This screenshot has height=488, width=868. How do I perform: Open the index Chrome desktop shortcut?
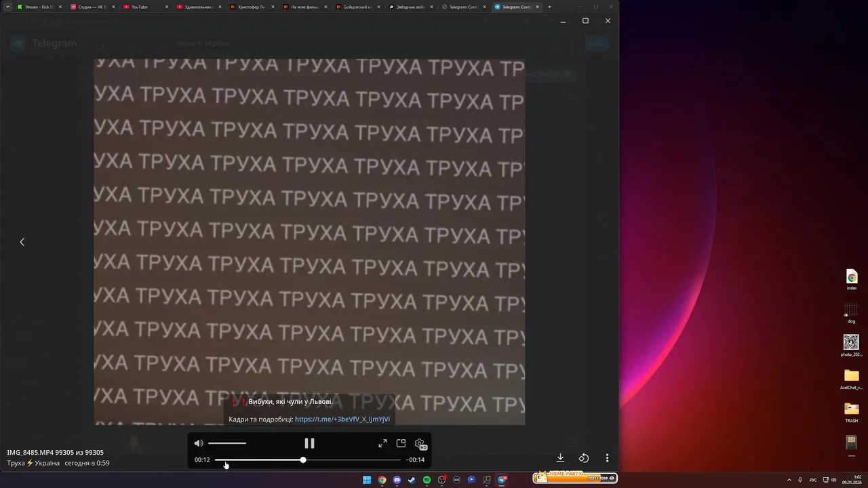852,279
